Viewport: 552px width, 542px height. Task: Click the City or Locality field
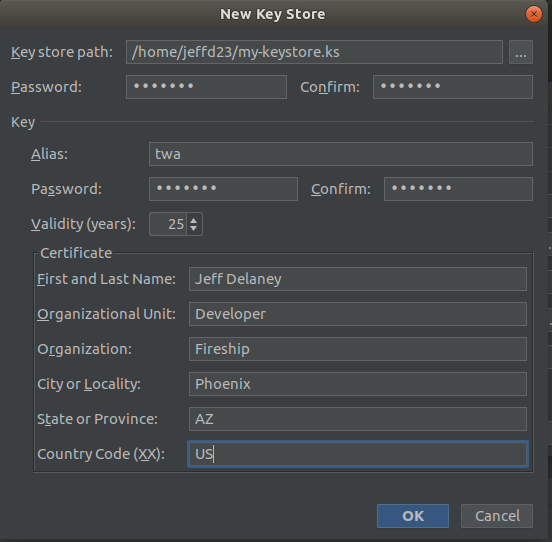pos(358,384)
